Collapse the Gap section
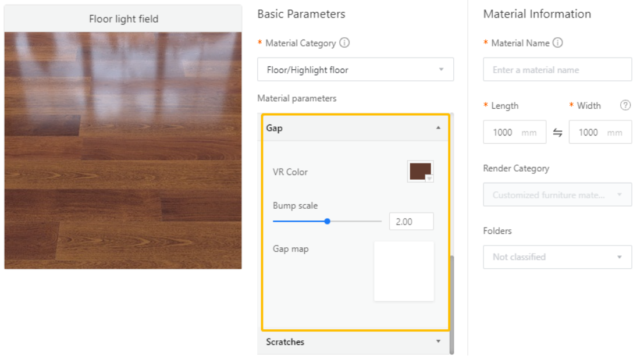The image size is (644, 356). tap(439, 128)
